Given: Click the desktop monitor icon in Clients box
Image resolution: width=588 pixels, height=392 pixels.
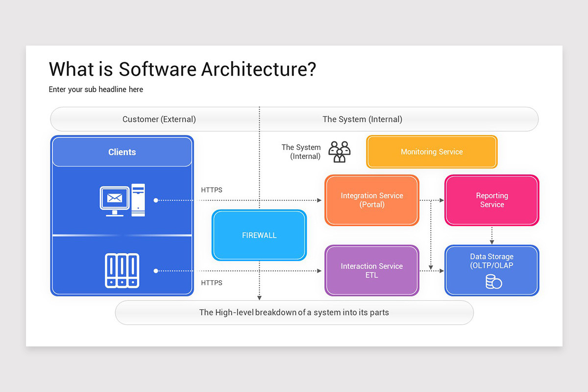Looking at the screenshot, I should pos(115,200).
